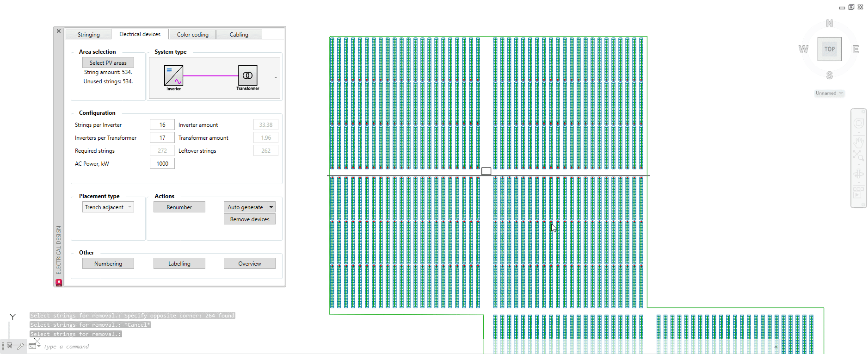This screenshot has width=868, height=354.
Task: Switch to the Stringing tab
Action: tap(88, 35)
